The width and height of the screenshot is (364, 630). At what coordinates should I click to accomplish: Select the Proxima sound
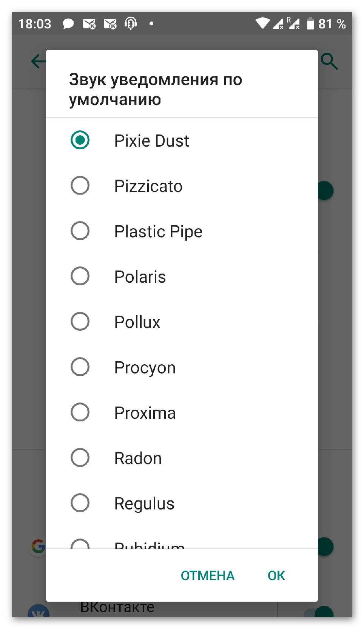[x=80, y=412]
